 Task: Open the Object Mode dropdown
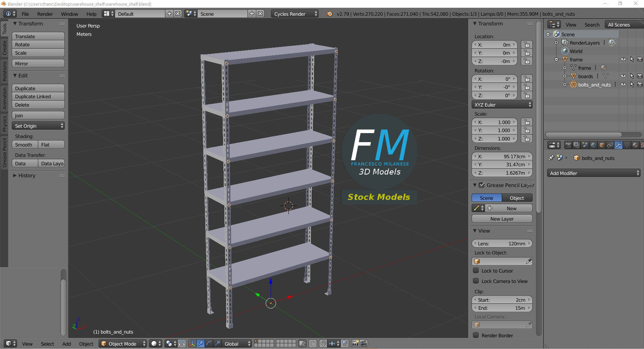coord(123,344)
